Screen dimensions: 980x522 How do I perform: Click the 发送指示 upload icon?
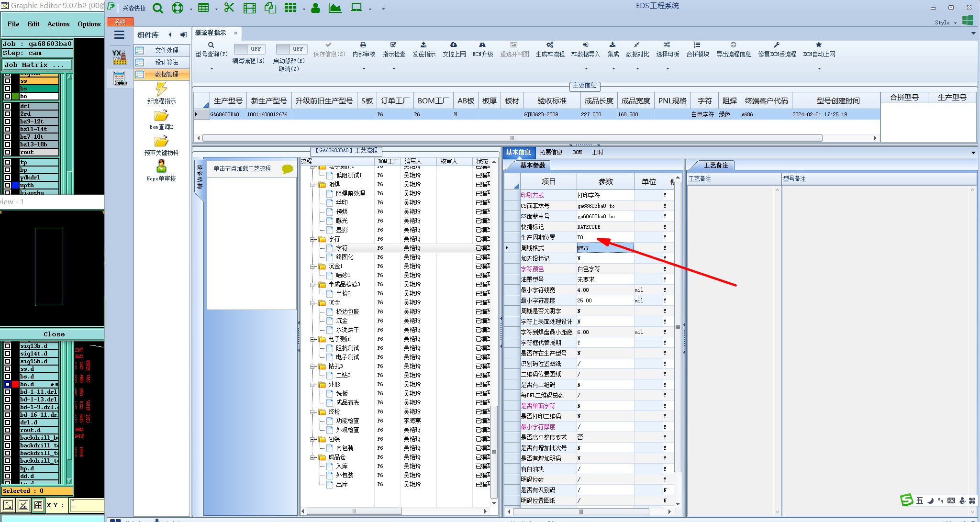[x=423, y=45]
